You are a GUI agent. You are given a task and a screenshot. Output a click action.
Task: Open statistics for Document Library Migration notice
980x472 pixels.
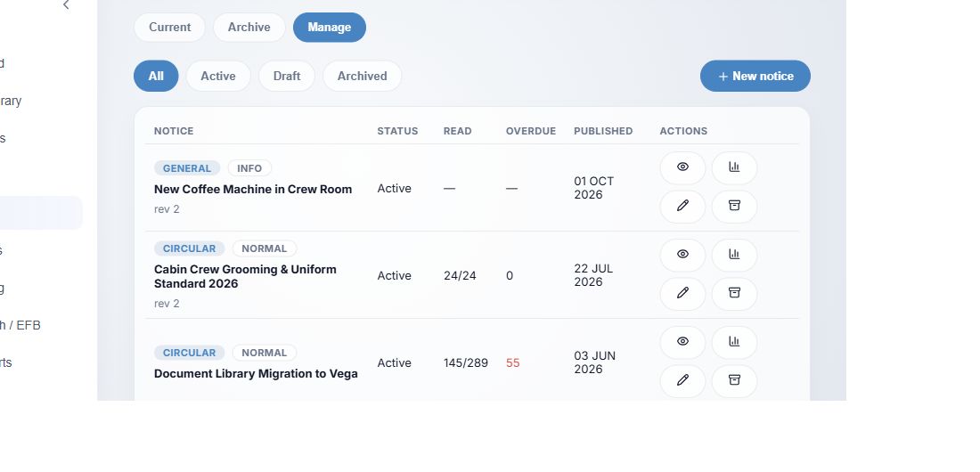click(x=734, y=343)
